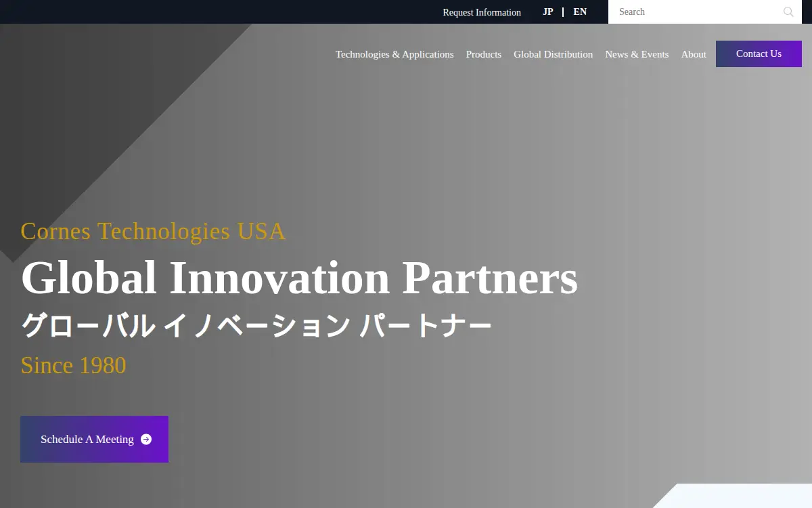Open the About menu item
This screenshot has height=508, width=812.
[694, 54]
